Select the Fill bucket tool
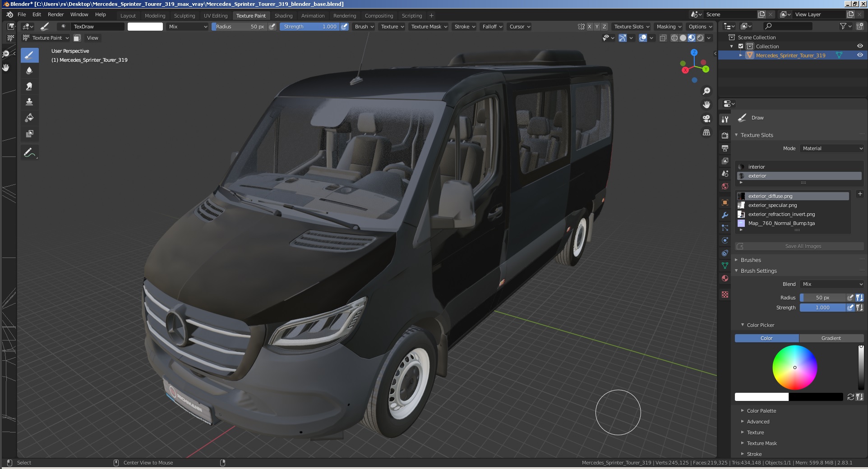 coord(29,118)
